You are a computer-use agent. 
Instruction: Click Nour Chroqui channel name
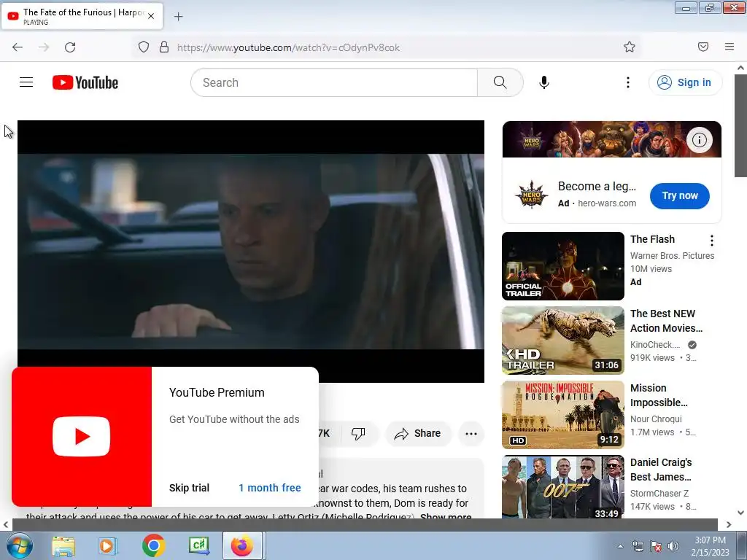(x=656, y=419)
